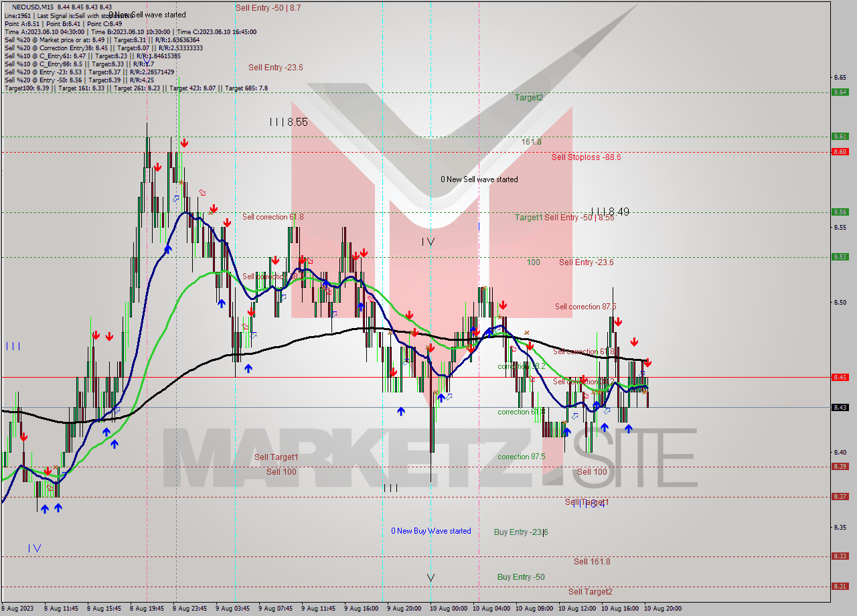Select the 'Buy Entry -50' label
The height and width of the screenshot is (616, 857).
[521, 576]
